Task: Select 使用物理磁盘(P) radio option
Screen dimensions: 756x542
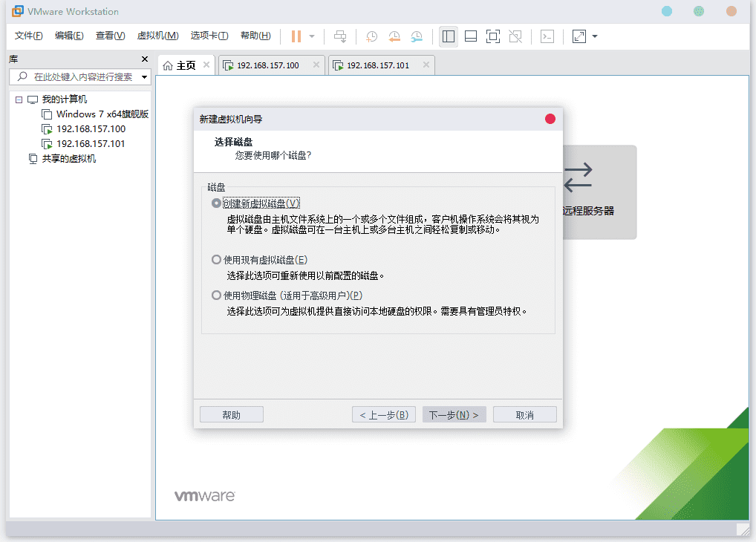Action: (x=217, y=295)
